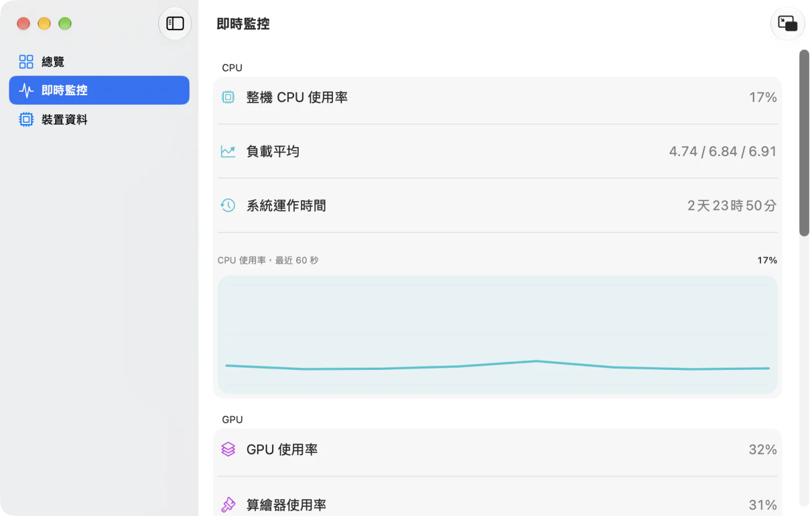812x516 pixels.
Task: Select the 整機 CPU 使用率 row label
Action: [x=297, y=97]
